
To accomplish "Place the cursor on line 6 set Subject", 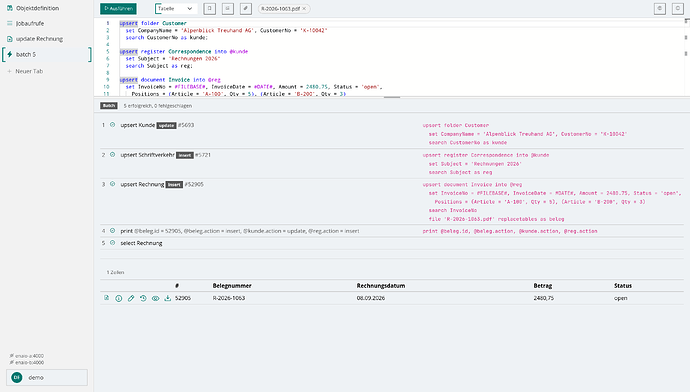I will pyautogui.click(x=172, y=59).
